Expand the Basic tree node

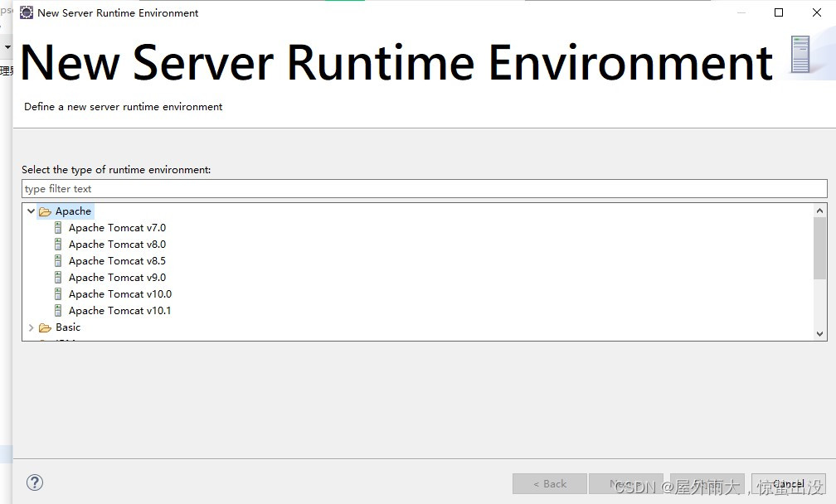(31, 327)
